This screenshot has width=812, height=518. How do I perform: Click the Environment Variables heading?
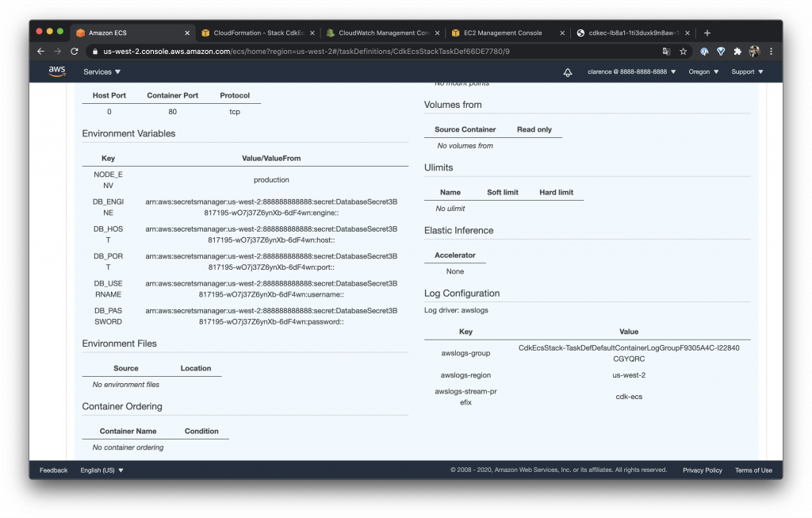[x=128, y=133]
